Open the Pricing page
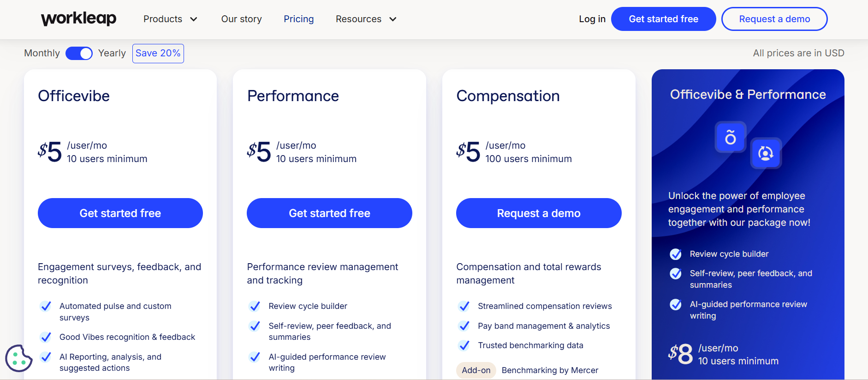 [x=299, y=19]
